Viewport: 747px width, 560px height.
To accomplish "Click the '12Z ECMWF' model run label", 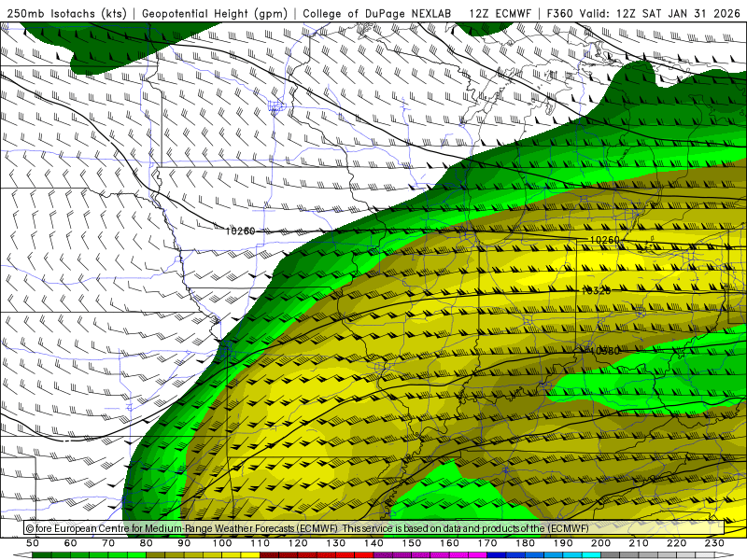I will click(x=500, y=13).
